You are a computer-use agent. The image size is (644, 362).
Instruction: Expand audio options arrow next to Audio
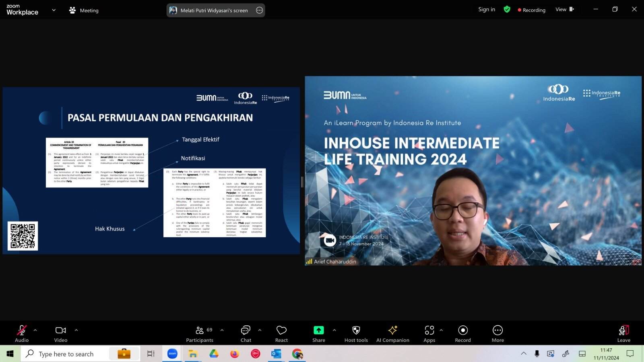(x=35, y=330)
